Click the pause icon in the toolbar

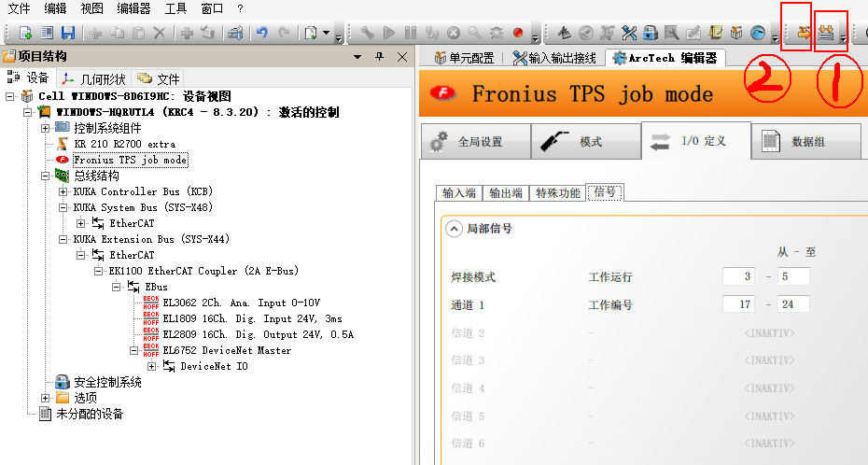[x=410, y=34]
